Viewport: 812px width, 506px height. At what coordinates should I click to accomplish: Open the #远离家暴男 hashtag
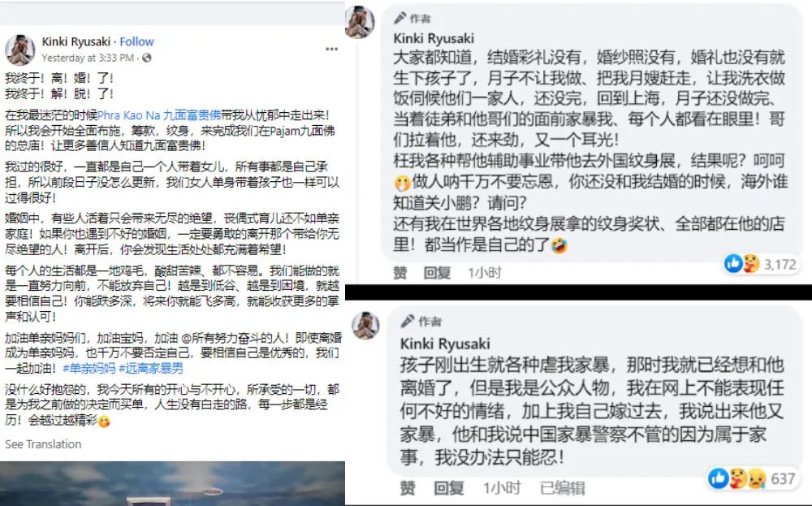click(x=151, y=368)
